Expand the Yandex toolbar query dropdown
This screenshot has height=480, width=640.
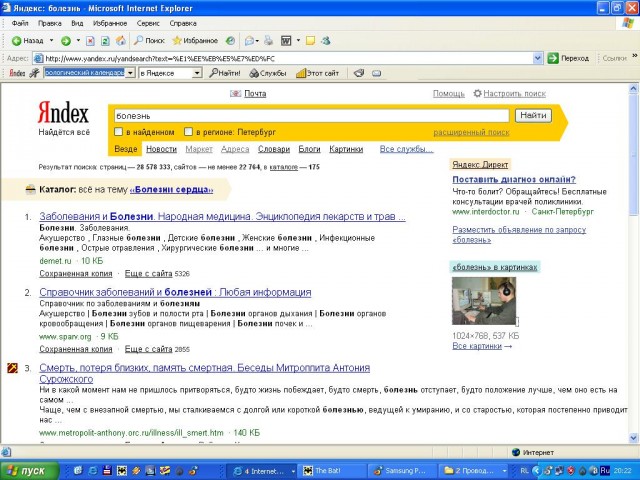(130, 73)
